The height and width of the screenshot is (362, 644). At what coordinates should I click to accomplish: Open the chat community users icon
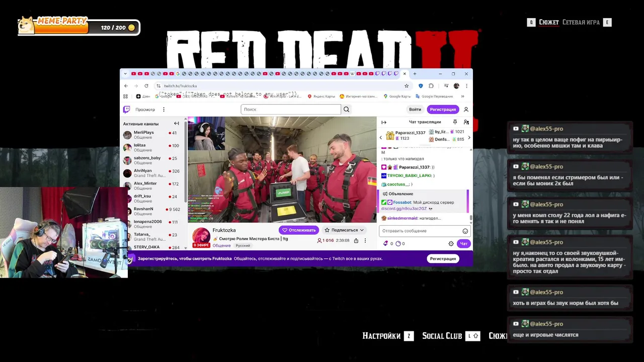466,122
